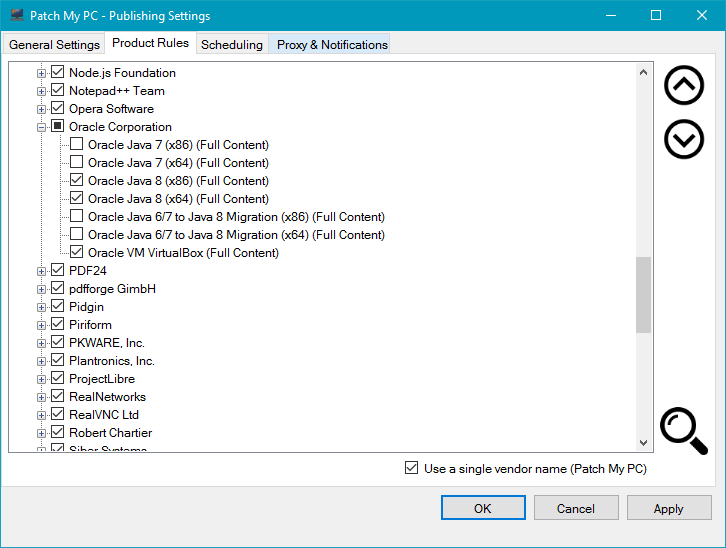Click the Cancel button

[x=576, y=508]
